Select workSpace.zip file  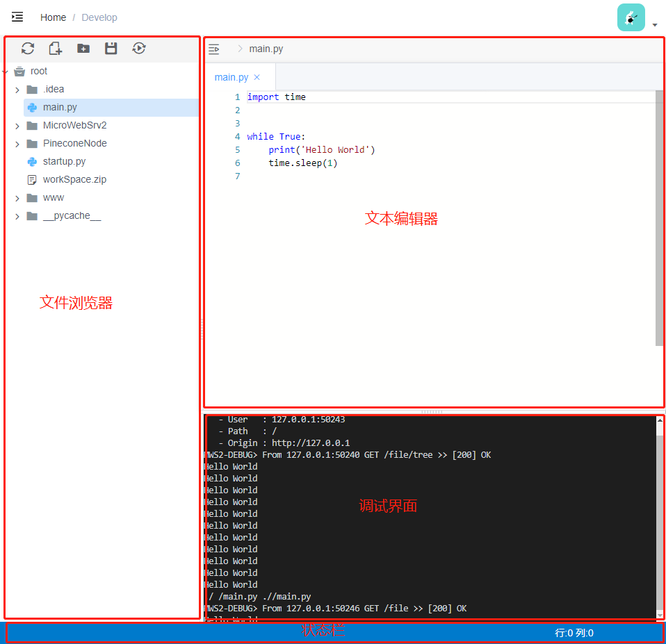(x=75, y=179)
